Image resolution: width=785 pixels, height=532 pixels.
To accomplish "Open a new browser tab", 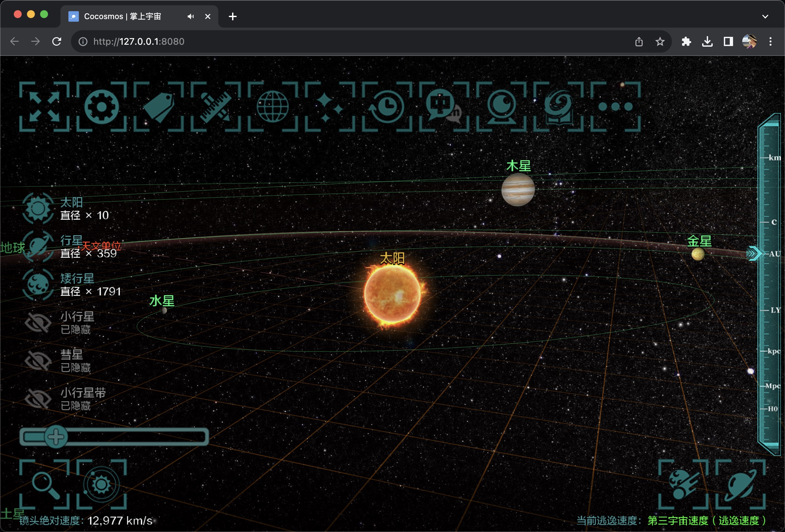I will [x=232, y=16].
